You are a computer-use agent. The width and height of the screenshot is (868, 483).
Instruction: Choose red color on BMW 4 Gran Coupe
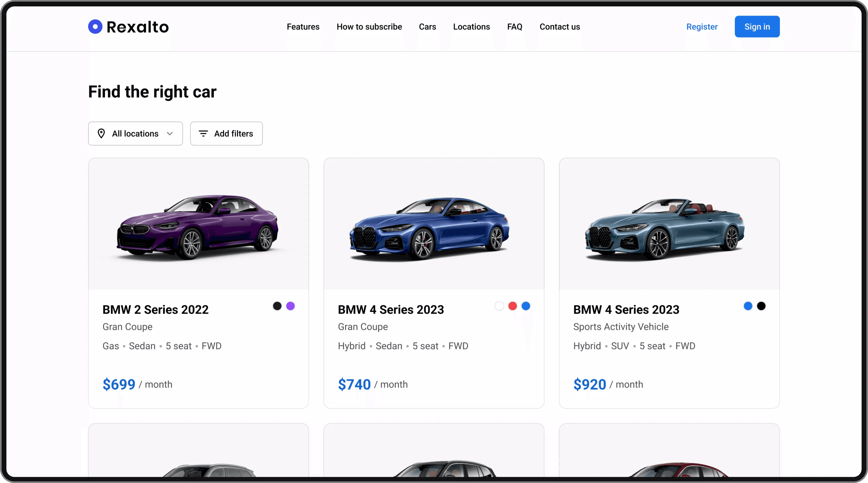(x=512, y=306)
